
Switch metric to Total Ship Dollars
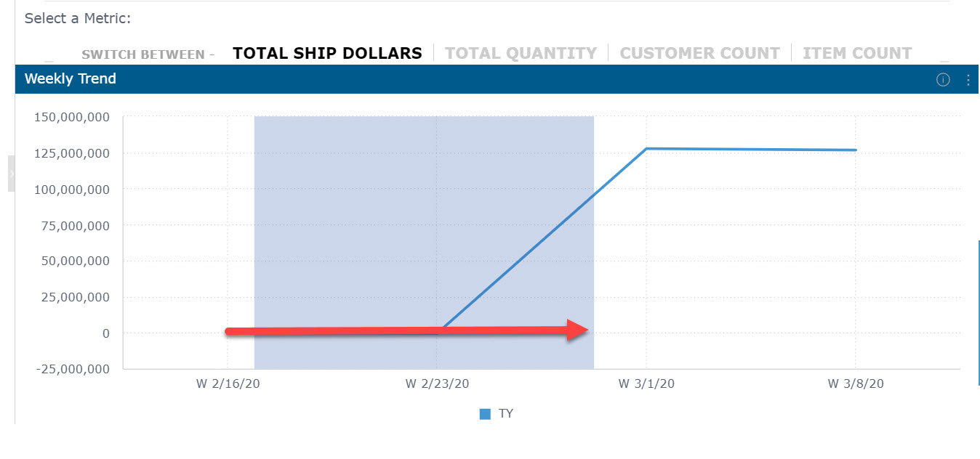pyautogui.click(x=327, y=54)
